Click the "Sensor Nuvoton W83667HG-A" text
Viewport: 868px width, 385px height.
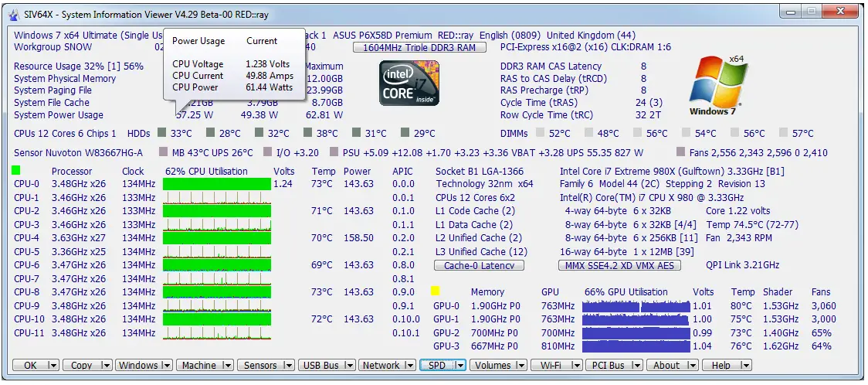point(78,152)
